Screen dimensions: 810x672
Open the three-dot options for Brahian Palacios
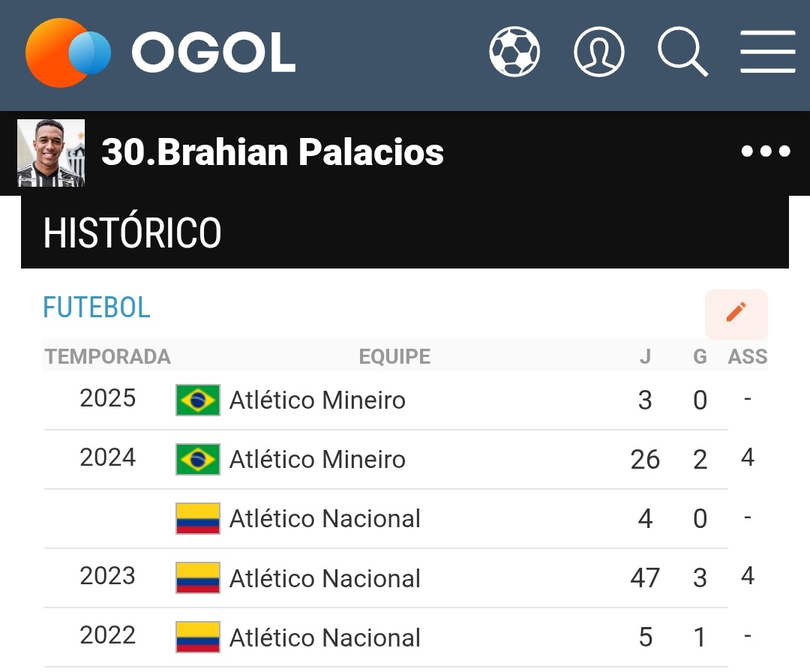[x=766, y=151]
